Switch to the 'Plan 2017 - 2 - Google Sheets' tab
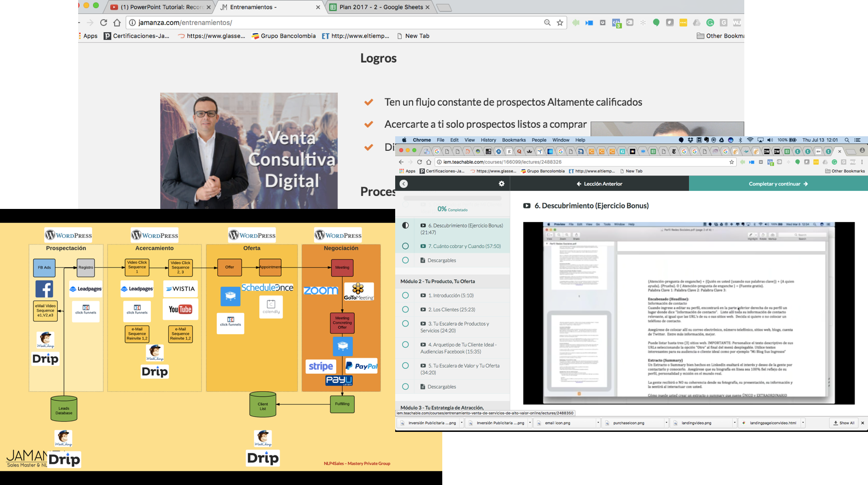Viewport: 868px width, 485px height. coord(380,7)
